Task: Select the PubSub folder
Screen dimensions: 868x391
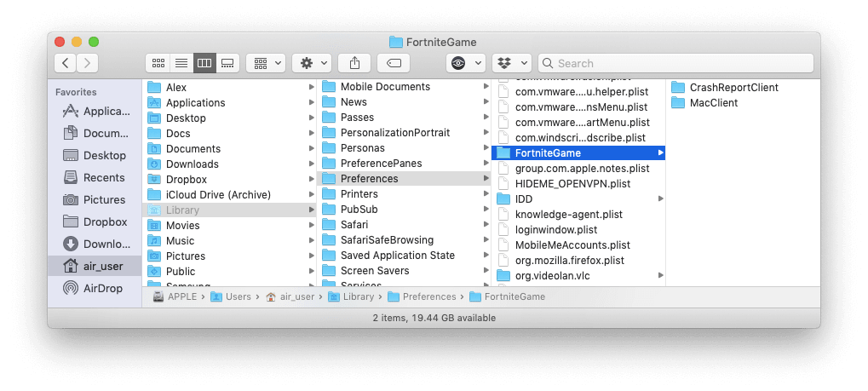Action: (x=404, y=210)
